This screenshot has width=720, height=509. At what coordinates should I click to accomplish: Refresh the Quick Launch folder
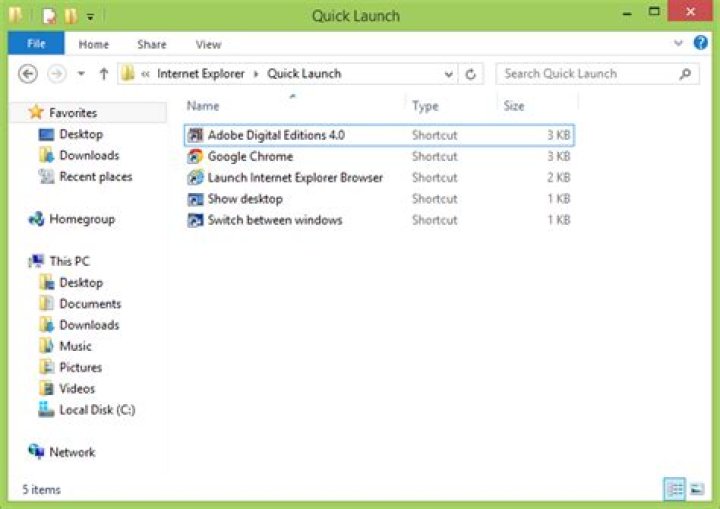click(471, 74)
